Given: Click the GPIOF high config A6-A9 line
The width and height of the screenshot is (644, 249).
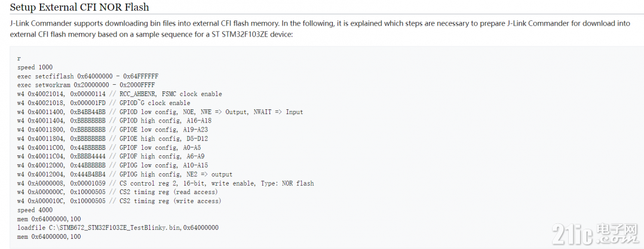Looking at the screenshot, I should click(111, 156).
